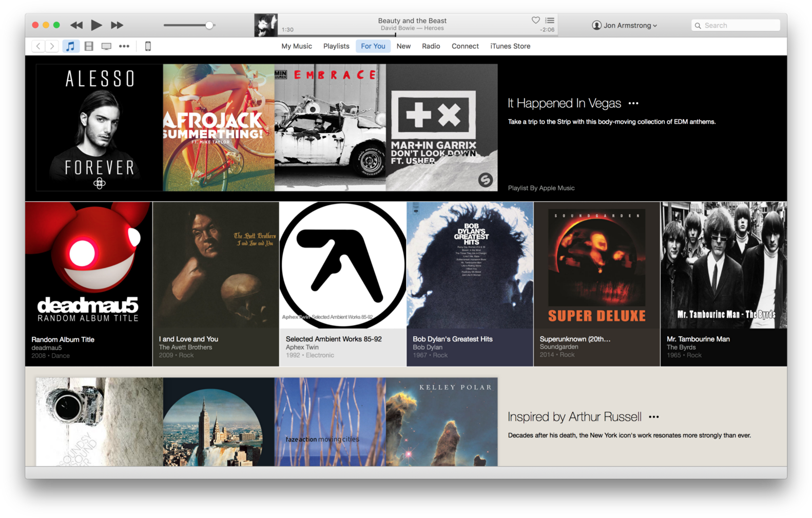
Task: Click the Play button
Action: 96,25
